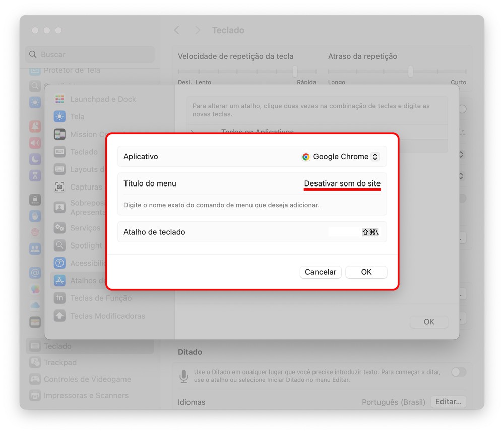Select Teclas Modificadoras icon

pyautogui.click(x=59, y=316)
